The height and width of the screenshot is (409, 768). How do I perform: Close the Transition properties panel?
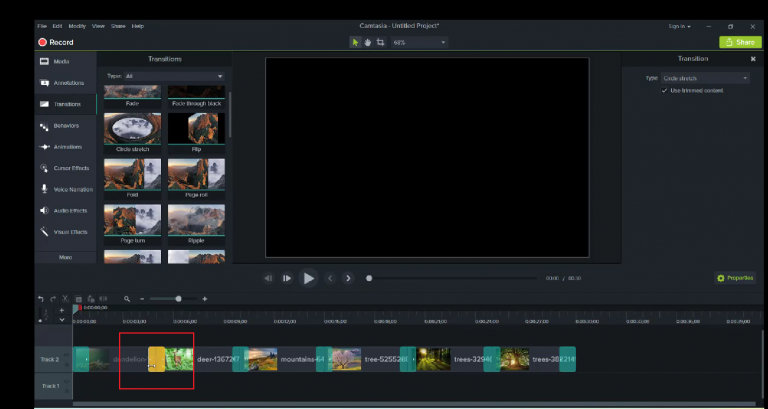753,59
